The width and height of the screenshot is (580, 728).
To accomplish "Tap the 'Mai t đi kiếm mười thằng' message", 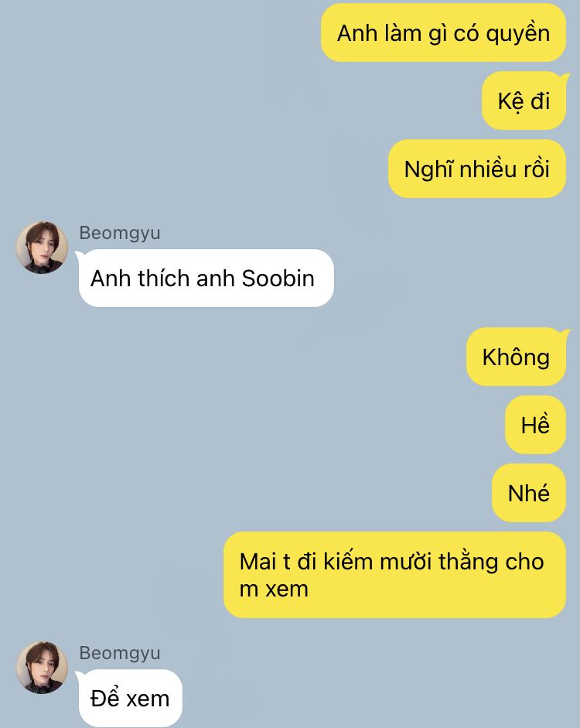I will (x=395, y=575).
